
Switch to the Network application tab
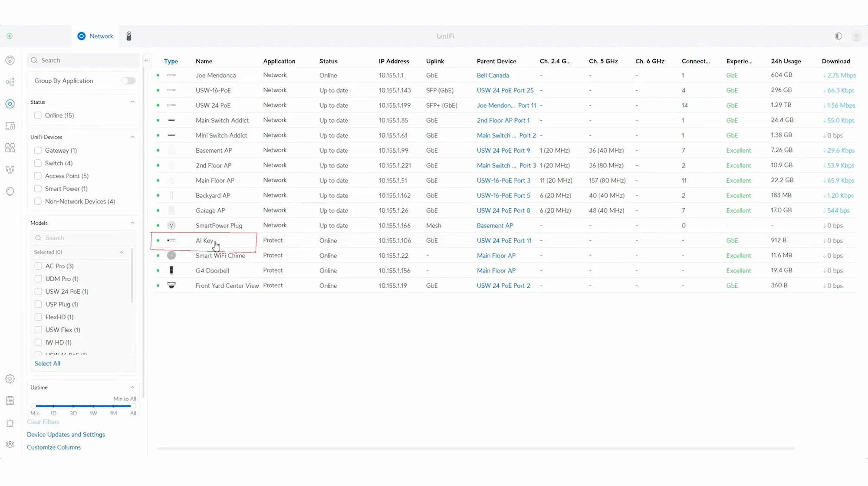click(95, 36)
